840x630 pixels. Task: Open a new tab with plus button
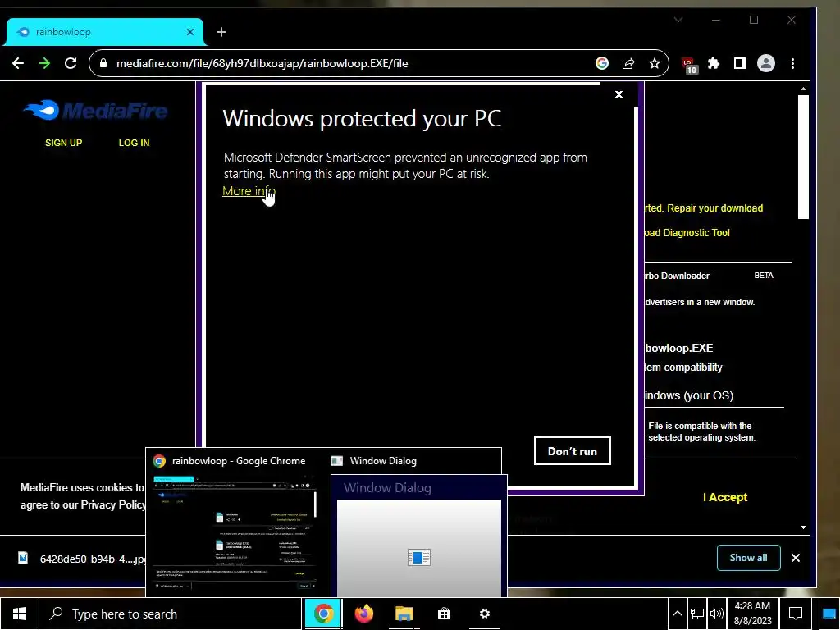pyautogui.click(x=221, y=32)
